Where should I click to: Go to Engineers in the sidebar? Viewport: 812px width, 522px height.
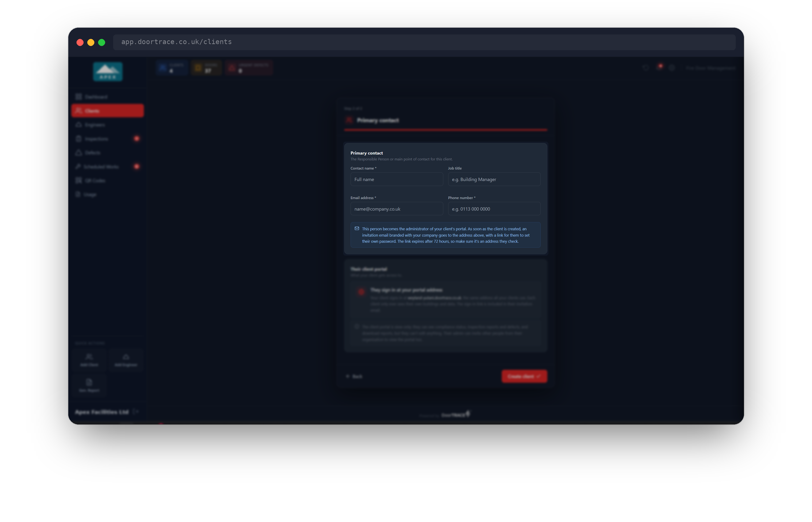[x=107, y=125]
